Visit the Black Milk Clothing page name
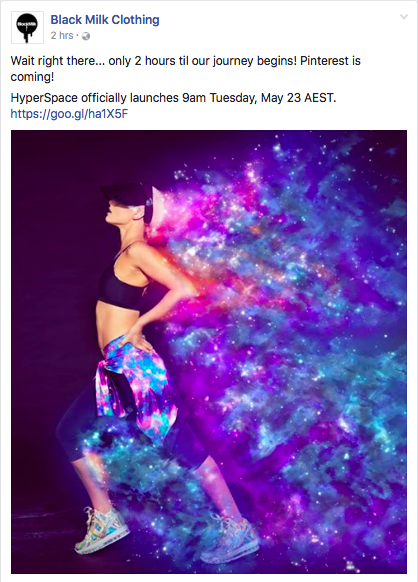This screenshot has height=582, width=418. [x=105, y=20]
